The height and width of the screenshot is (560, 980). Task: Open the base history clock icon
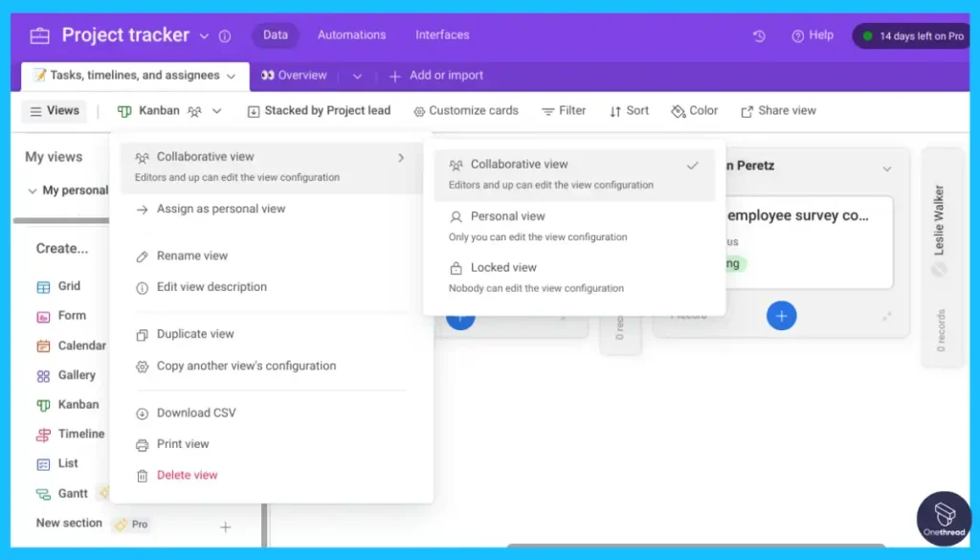(759, 36)
